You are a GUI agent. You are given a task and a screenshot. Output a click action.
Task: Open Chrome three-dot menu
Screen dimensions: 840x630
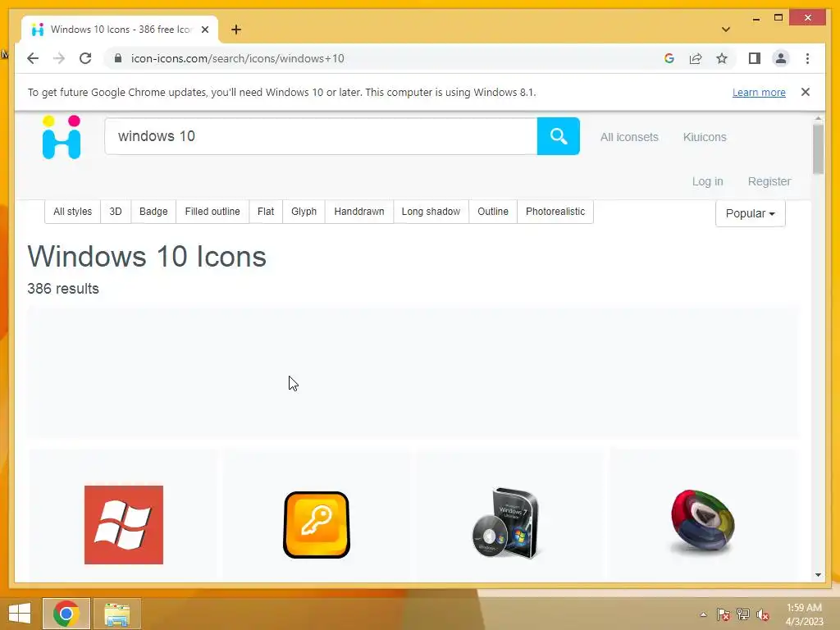pos(807,58)
